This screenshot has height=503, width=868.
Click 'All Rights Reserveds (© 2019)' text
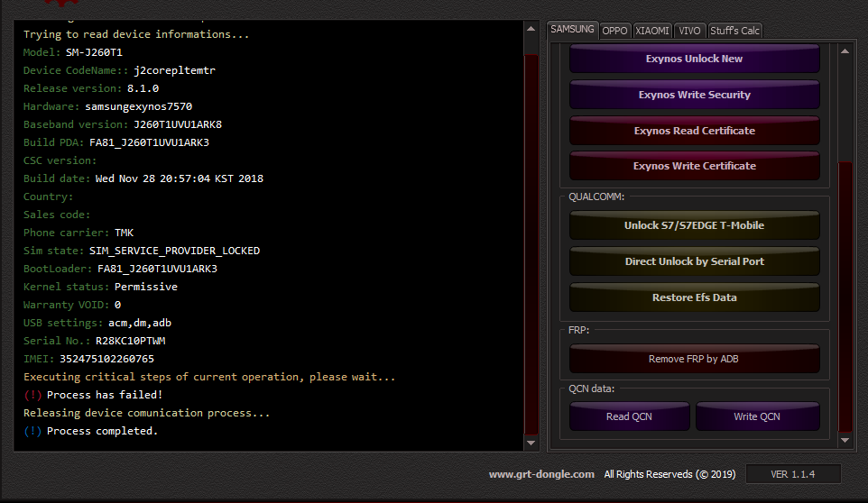pyautogui.click(x=669, y=474)
